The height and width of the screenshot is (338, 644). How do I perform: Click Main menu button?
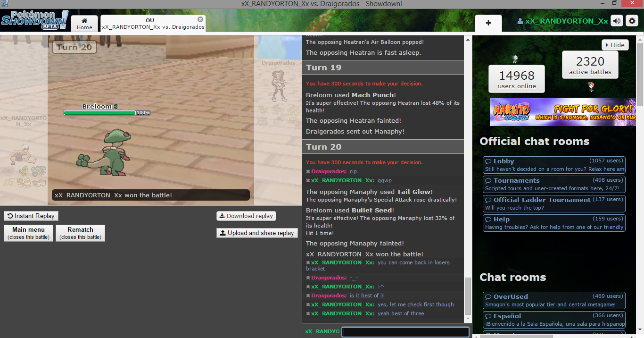pos(29,233)
